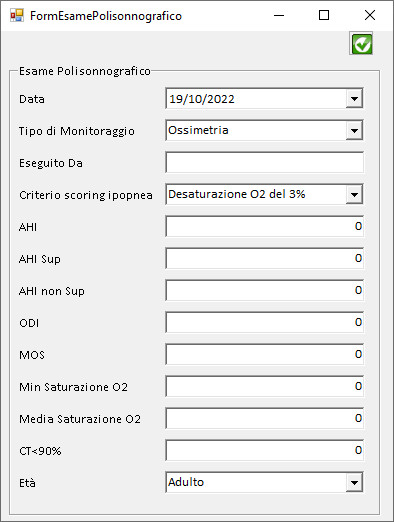Maximize the form window
This screenshot has width=394, height=522.
click(324, 15)
